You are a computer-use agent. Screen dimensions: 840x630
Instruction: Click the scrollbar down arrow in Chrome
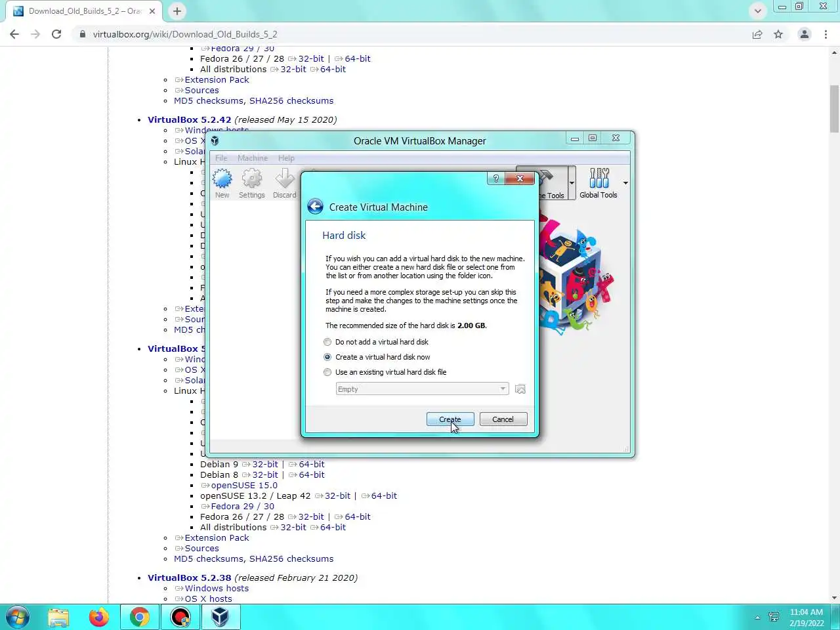[834, 598]
